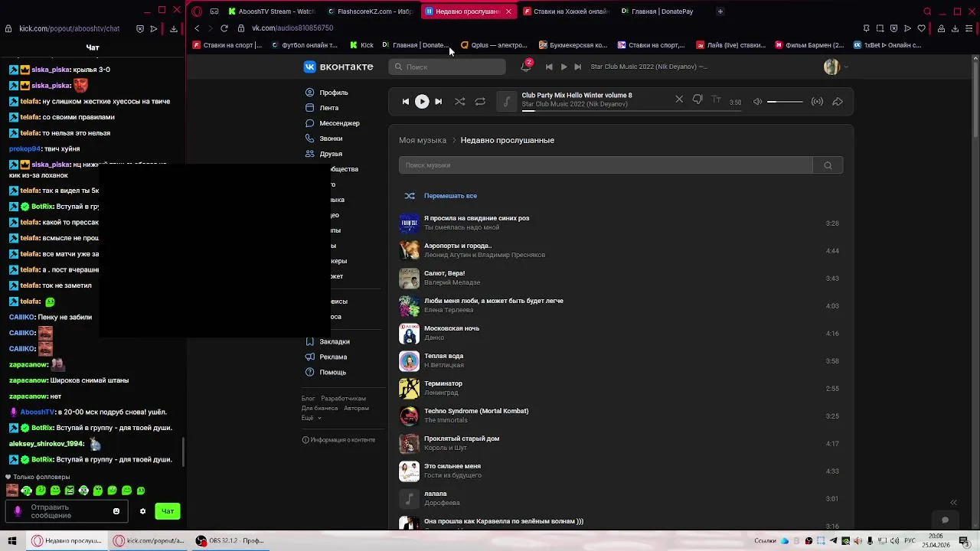This screenshot has height=551, width=980.
Task: Open 1xBet bookmark in bookmarks bar
Action: pos(888,45)
